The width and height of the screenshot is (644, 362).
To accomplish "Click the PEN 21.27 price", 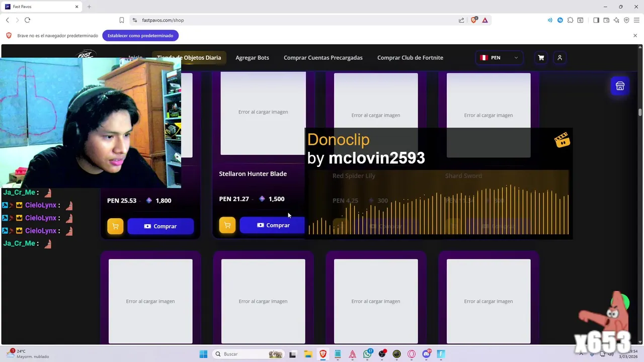I will pyautogui.click(x=234, y=199).
